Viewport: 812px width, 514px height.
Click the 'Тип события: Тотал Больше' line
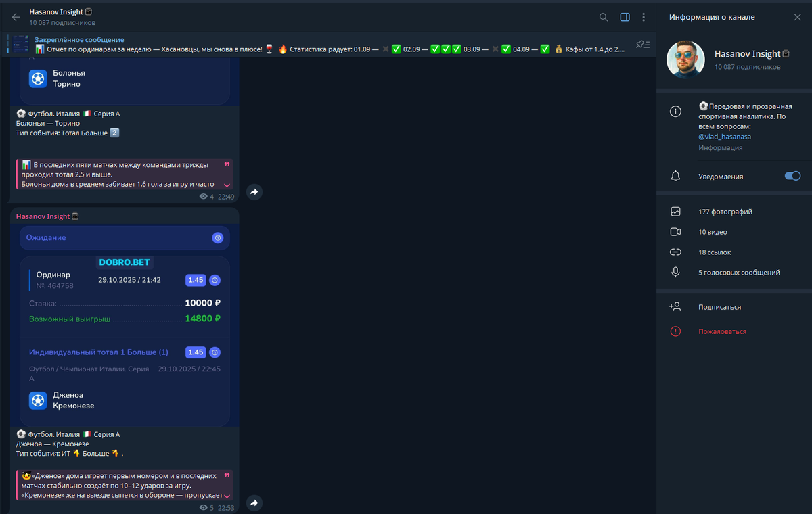(68, 133)
